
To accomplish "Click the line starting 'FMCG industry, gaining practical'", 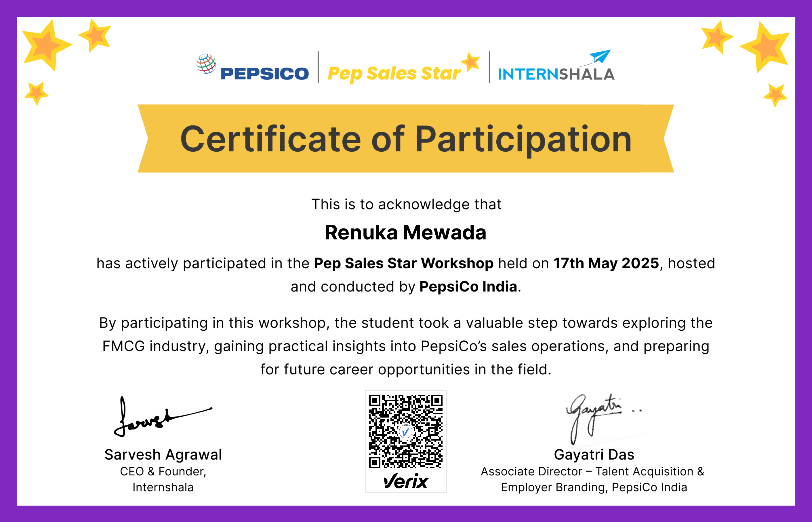I will click(406, 346).
